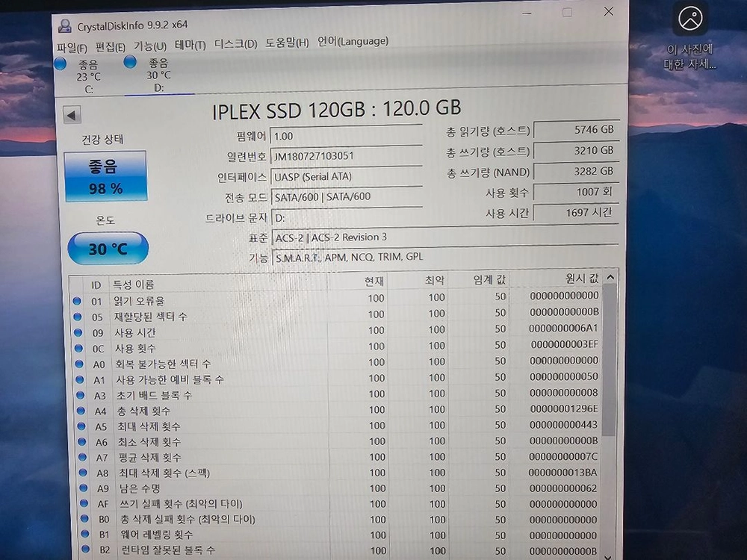Click status dot of 05 재할당된 섹터 수 row
This screenshot has height=560, width=747.
[x=78, y=317]
